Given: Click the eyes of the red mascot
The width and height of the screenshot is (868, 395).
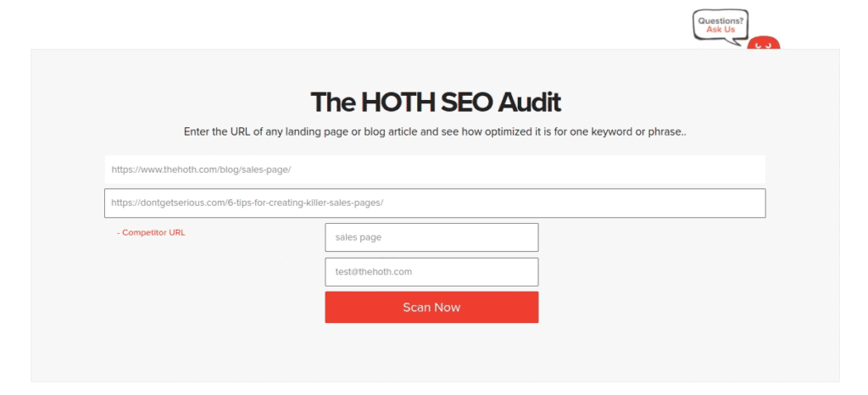Looking at the screenshot, I should pyautogui.click(x=765, y=45).
